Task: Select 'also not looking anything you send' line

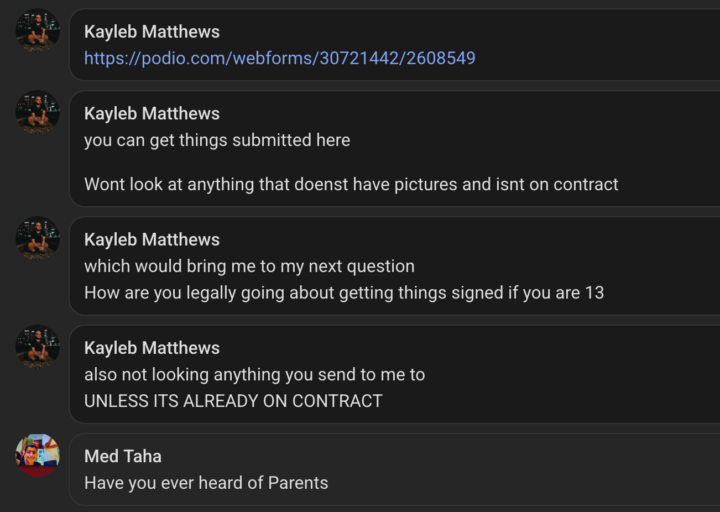Action: [254, 375]
